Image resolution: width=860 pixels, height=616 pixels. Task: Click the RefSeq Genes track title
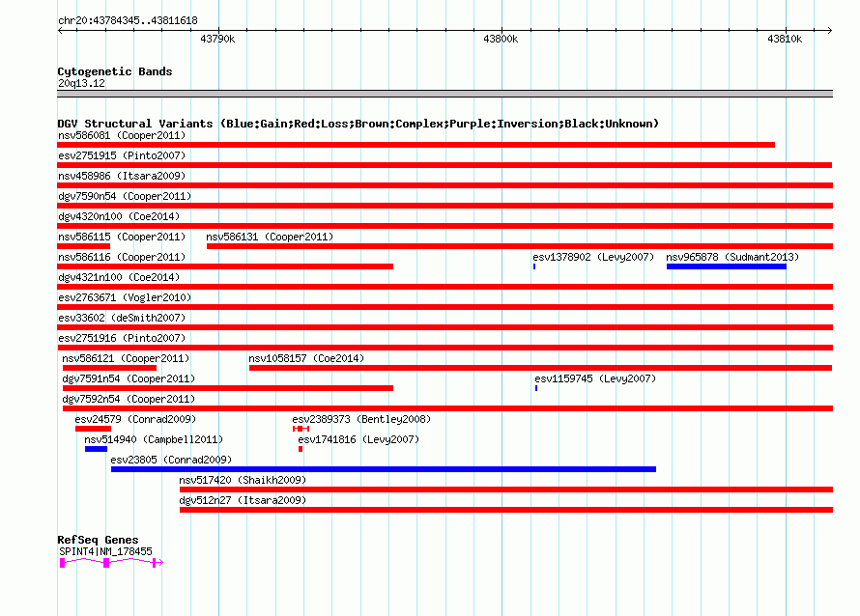click(x=98, y=540)
